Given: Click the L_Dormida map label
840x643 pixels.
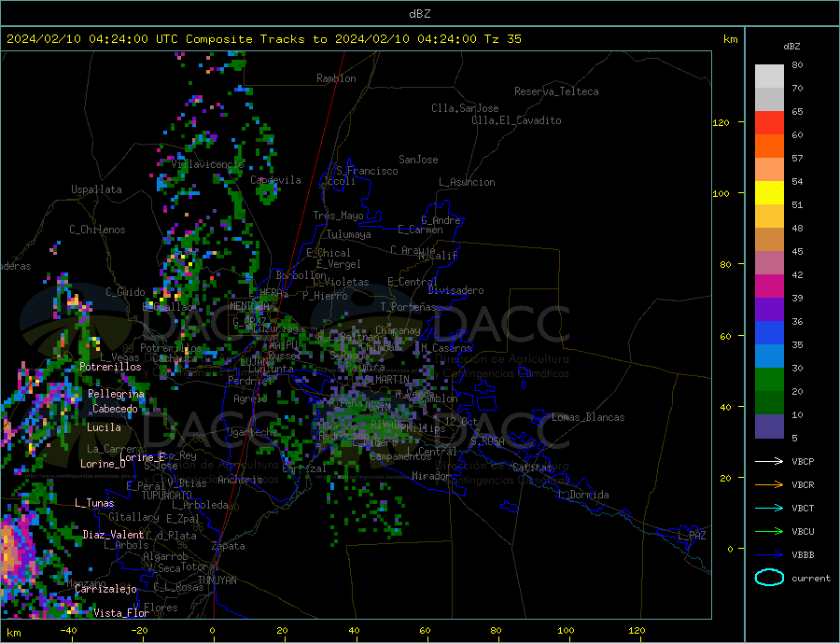Looking at the screenshot, I should [x=584, y=495].
